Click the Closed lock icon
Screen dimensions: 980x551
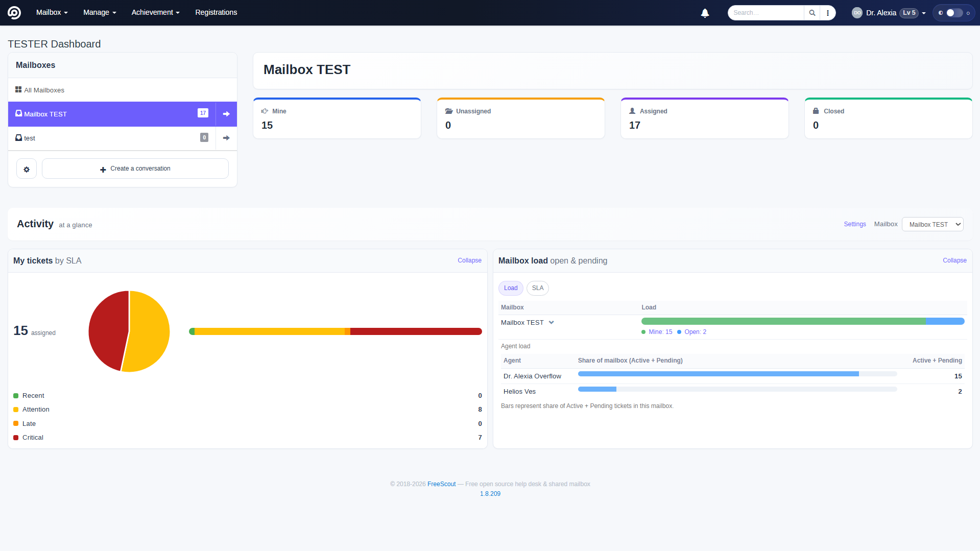tap(816, 111)
